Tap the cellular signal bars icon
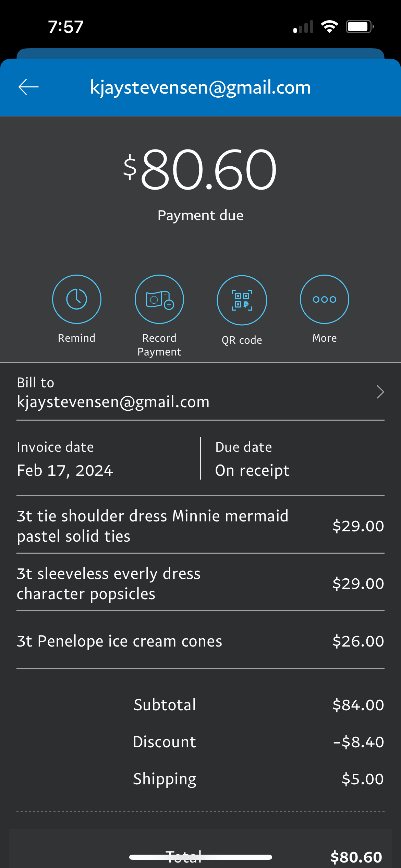401x868 pixels. click(x=303, y=27)
